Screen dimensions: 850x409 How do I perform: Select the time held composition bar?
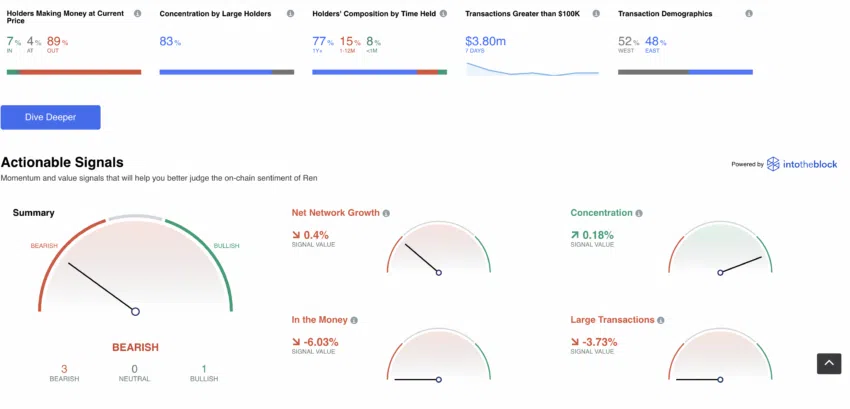[379, 72]
